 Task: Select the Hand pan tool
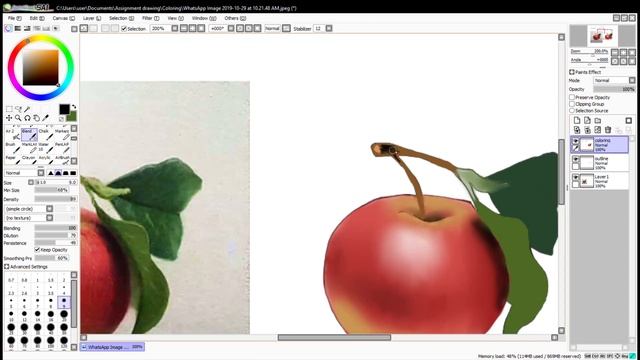pos(36,118)
